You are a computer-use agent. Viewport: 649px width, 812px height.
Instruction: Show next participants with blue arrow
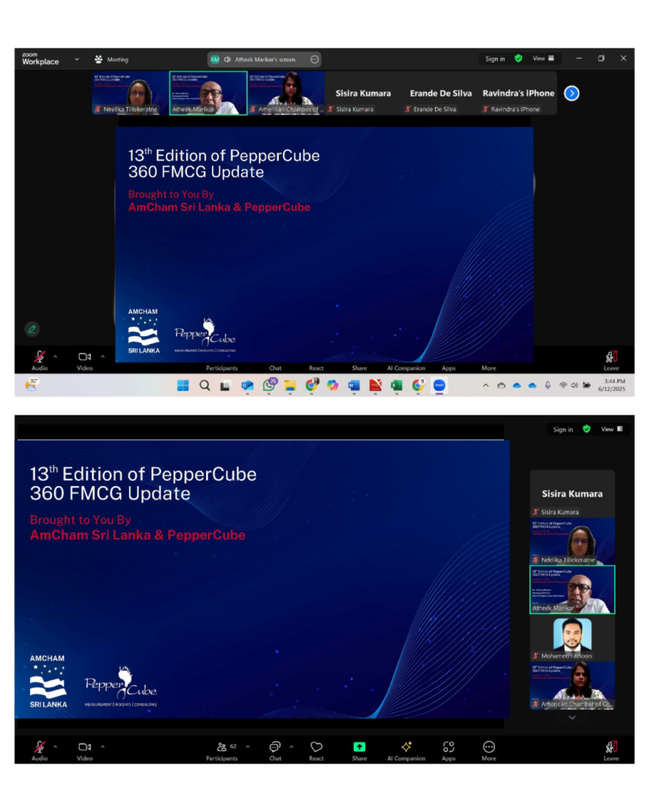pyautogui.click(x=571, y=94)
